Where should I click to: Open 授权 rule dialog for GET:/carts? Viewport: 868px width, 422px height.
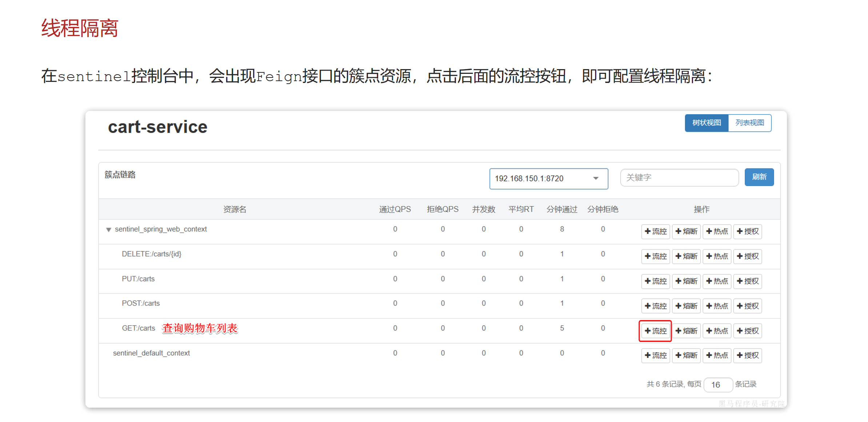point(748,331)
